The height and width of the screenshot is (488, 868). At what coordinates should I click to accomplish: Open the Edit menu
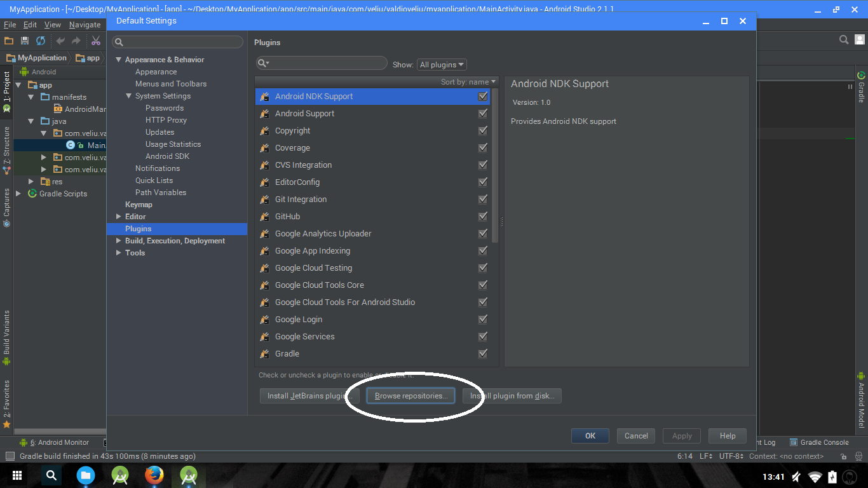(x=30, y=25)
